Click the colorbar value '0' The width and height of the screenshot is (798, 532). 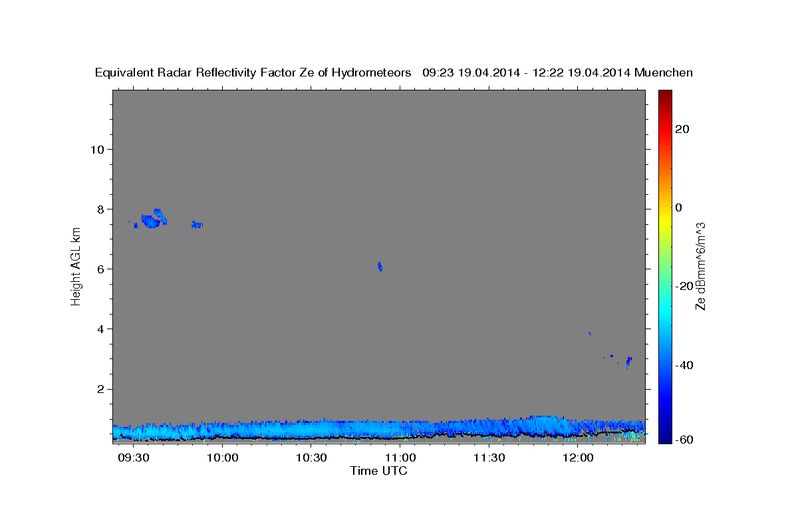click(x=679, y=207)
